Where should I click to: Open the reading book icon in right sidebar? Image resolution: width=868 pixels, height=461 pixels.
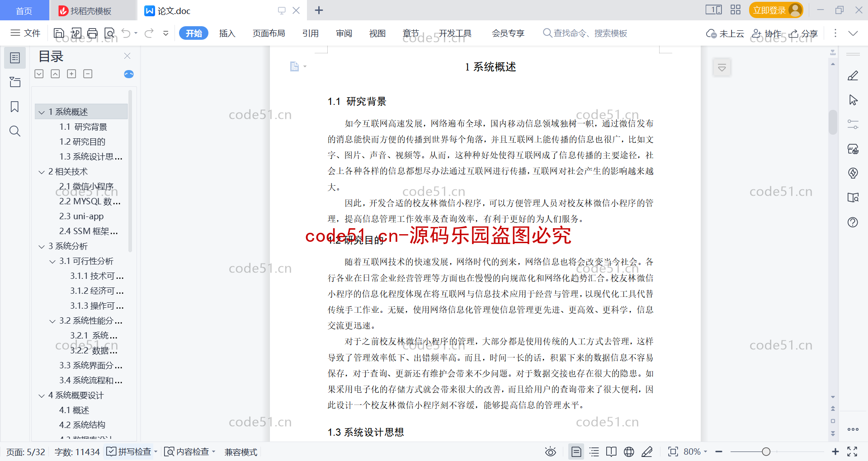853,198
